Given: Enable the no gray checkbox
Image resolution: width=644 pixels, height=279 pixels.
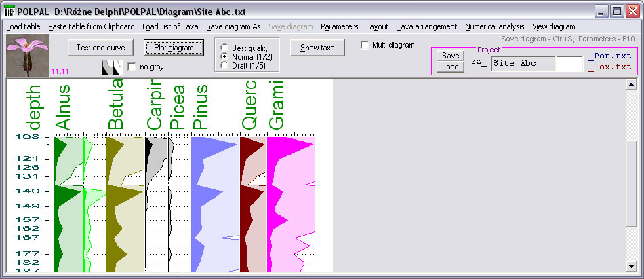Looking at the screenshot, I should tap(132, 67).
